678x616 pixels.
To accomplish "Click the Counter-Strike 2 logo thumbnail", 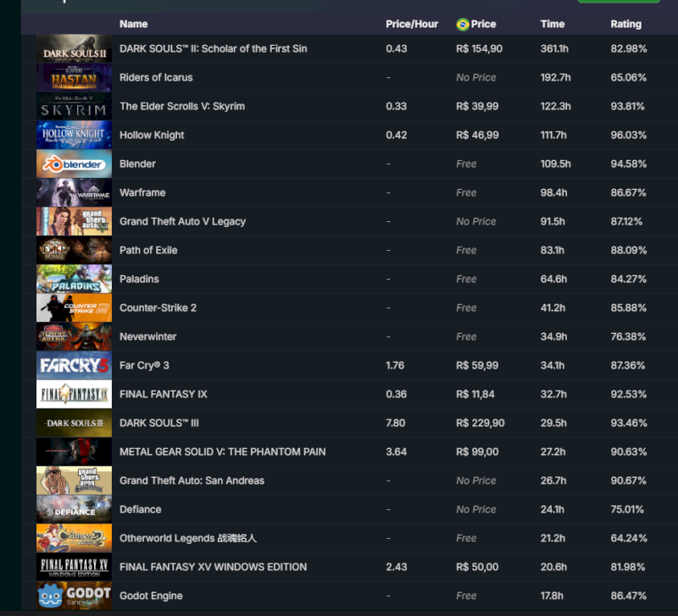I will click(x=74, y=308).
